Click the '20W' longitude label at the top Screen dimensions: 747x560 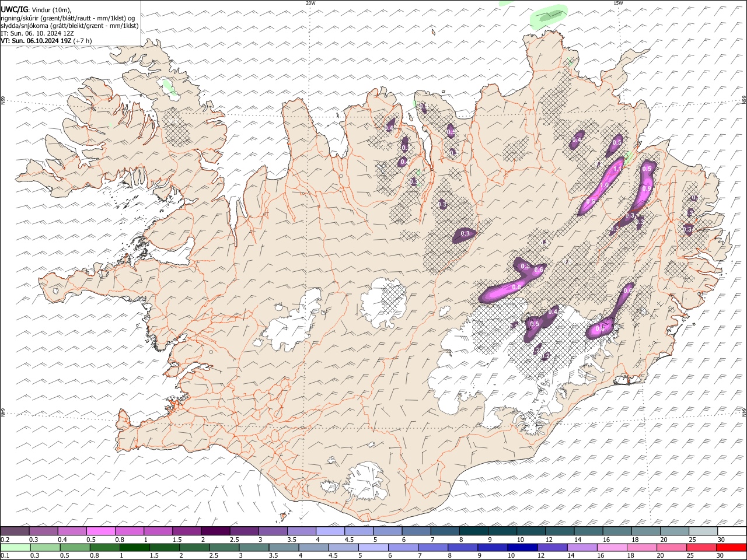click(310, 3)
